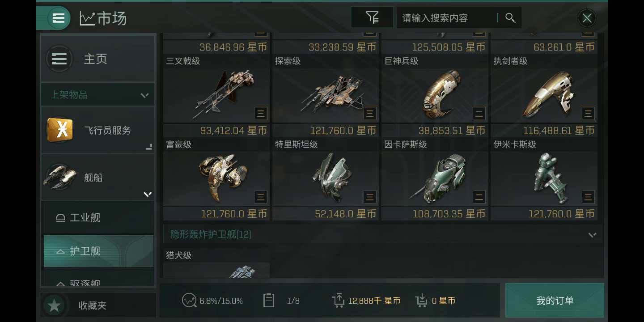This screenshot has width=644, height=322.
Task: Collapse the 舰船 category chevron
Action: click(148, 194)
